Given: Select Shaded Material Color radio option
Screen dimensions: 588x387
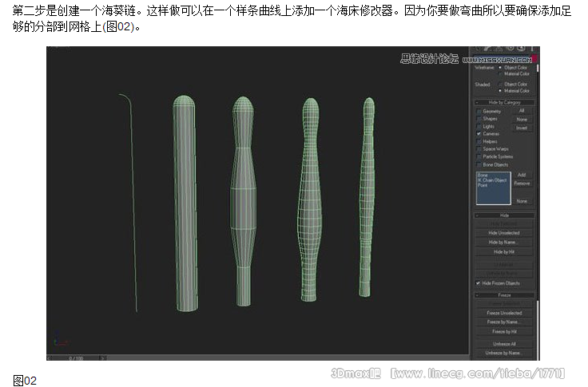Looking at the screenshot, I should 500,91.
